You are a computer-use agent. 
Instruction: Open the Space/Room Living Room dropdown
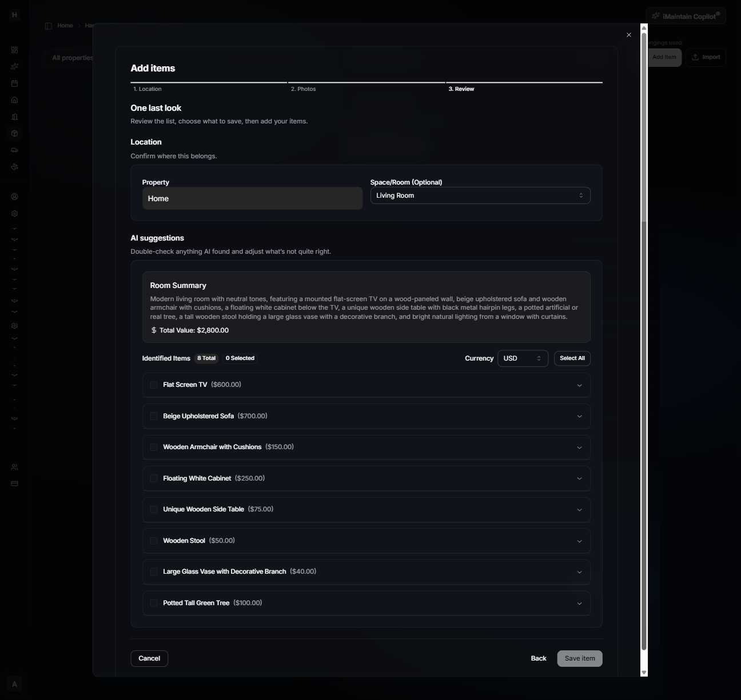(480, 195)
